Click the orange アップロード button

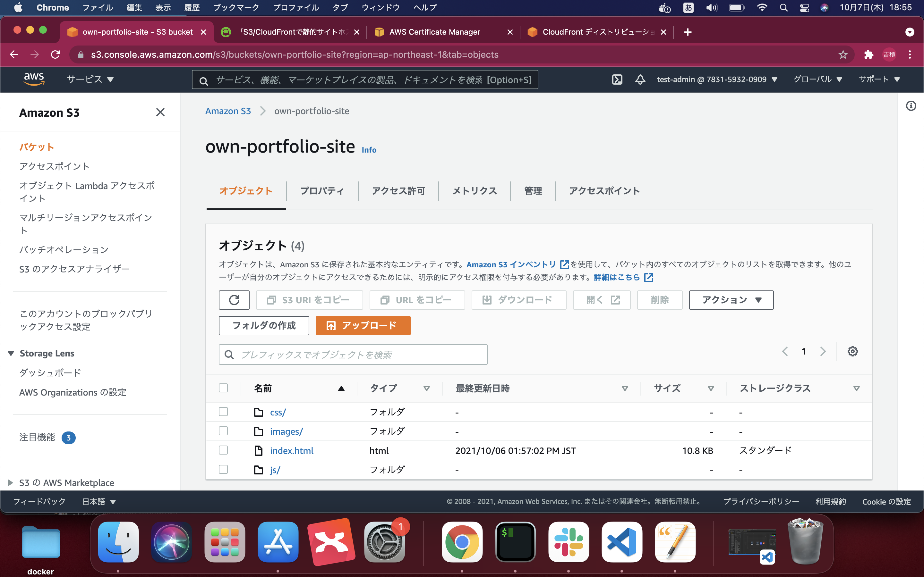363,325
